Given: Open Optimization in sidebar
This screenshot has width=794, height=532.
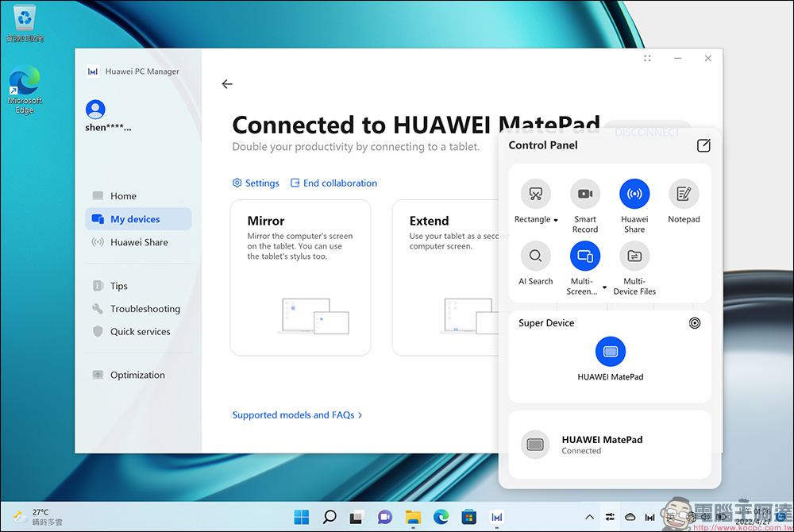Looking at the screenshot, I should [x=138, y=375].
